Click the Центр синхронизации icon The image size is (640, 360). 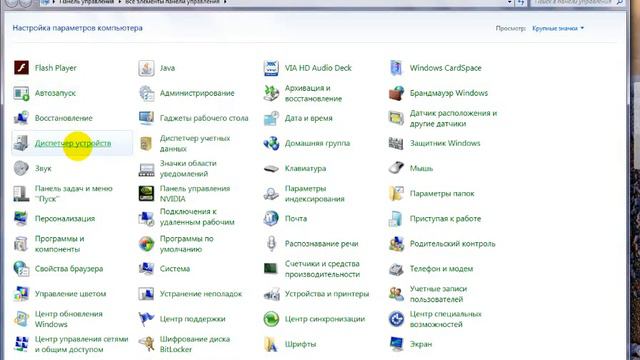pos(271,319)
